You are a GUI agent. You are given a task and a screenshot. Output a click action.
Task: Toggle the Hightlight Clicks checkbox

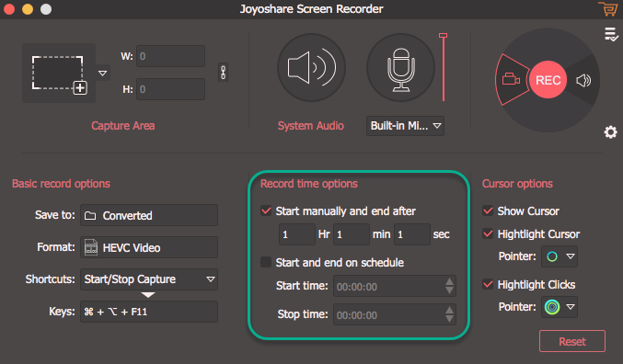click(x=488, y=284)
